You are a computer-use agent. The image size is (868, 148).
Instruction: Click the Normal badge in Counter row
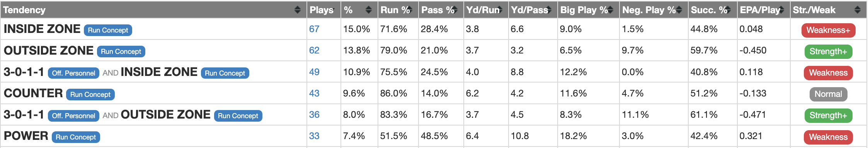click(828, 94)
